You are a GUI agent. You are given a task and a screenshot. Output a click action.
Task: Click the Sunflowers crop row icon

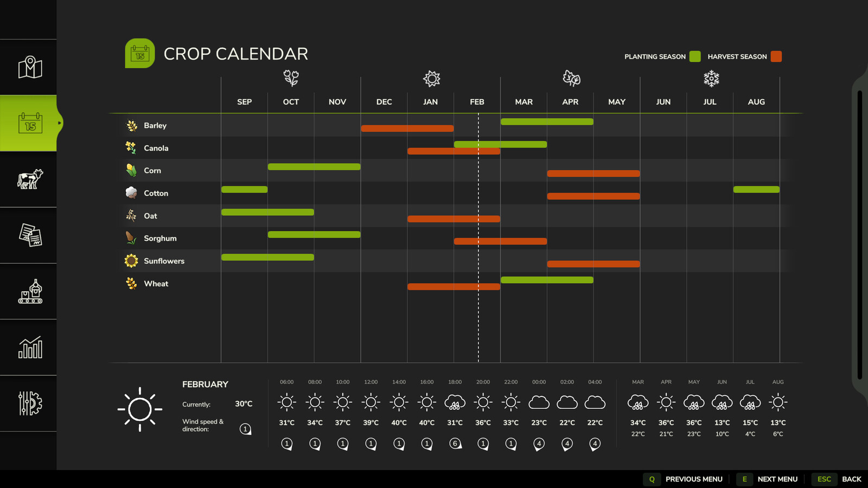pos(131,261)
